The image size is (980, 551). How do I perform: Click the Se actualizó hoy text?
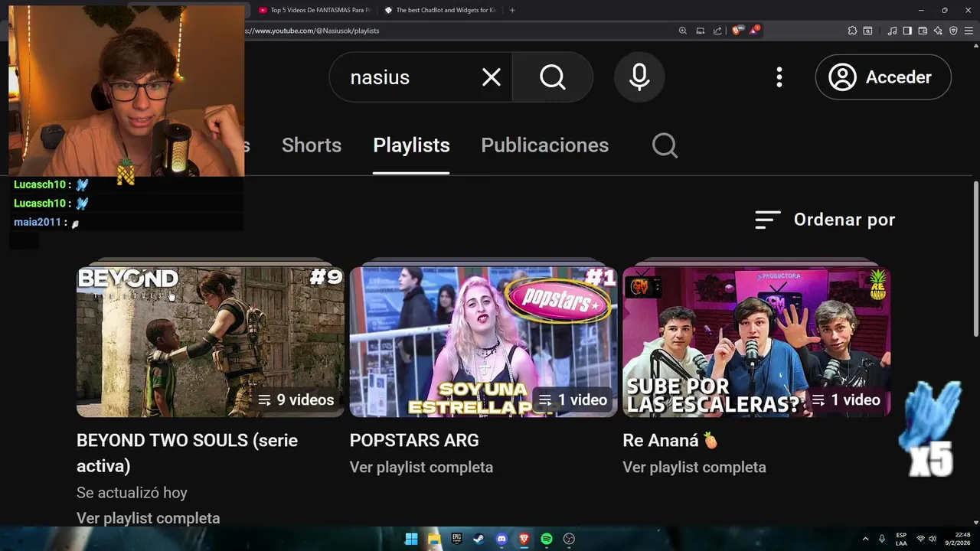132,493
